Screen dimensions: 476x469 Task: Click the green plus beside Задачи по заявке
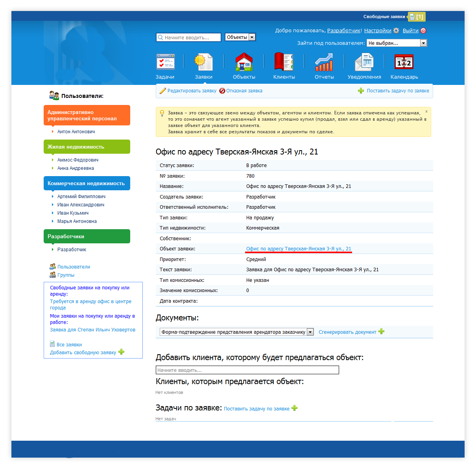(294, 408)
